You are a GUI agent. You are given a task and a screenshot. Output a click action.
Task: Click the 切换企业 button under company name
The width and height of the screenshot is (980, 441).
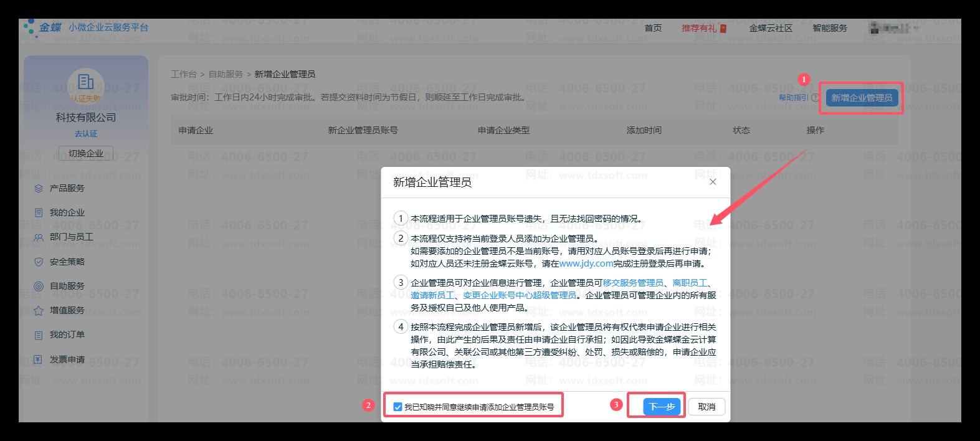[86, 153]
